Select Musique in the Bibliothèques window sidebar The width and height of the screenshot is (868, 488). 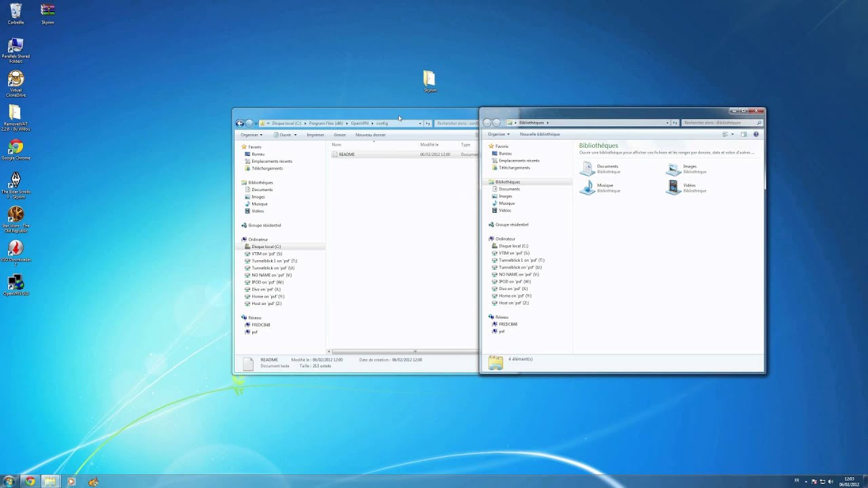503,203
